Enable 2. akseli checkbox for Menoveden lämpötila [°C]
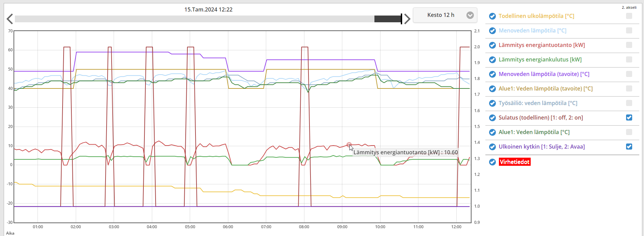Screen dimensions: 644x236 [x=629, y=30]
